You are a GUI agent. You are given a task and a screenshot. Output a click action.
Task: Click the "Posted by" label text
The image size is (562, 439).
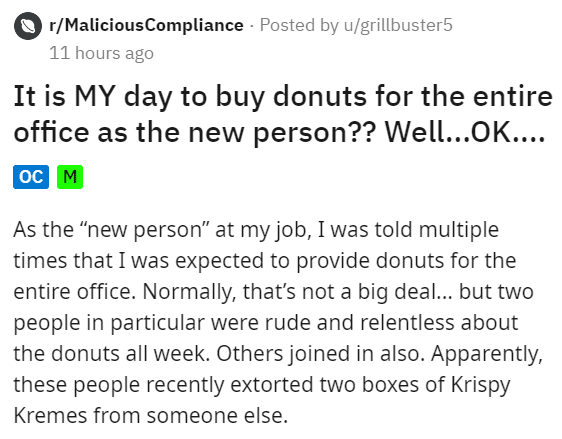(x=299, y=25)
